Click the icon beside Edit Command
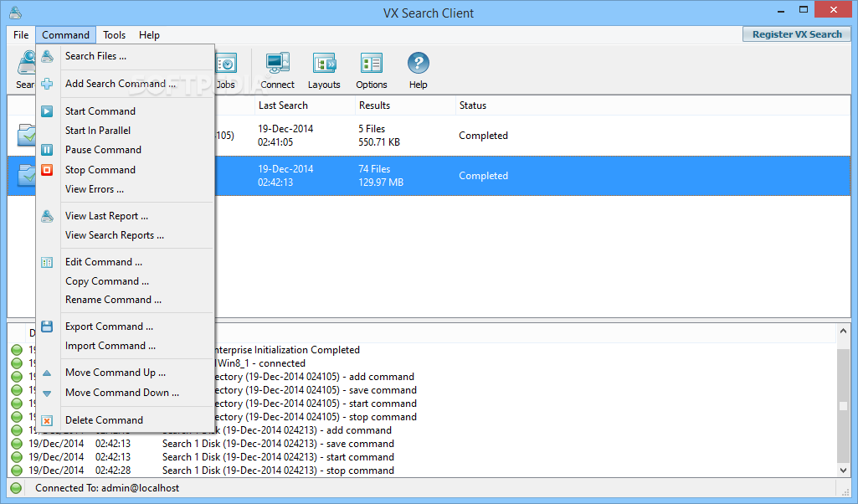 tap(47, 262)
